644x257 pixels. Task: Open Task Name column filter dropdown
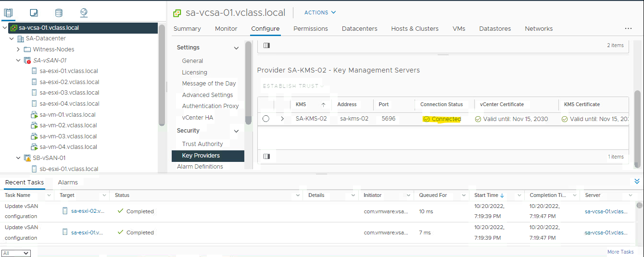tap(49, 196)
